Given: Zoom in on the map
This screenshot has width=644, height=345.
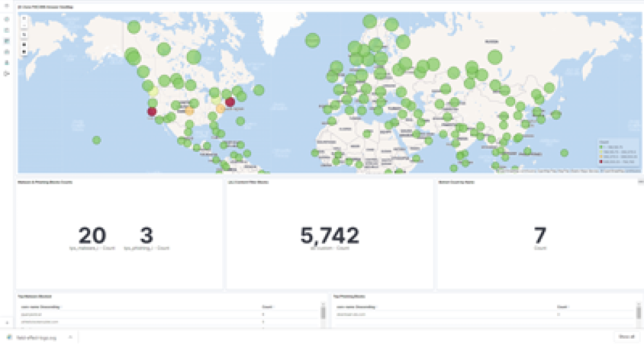Looking at the screenshot, I should click(x=24, y=19).
